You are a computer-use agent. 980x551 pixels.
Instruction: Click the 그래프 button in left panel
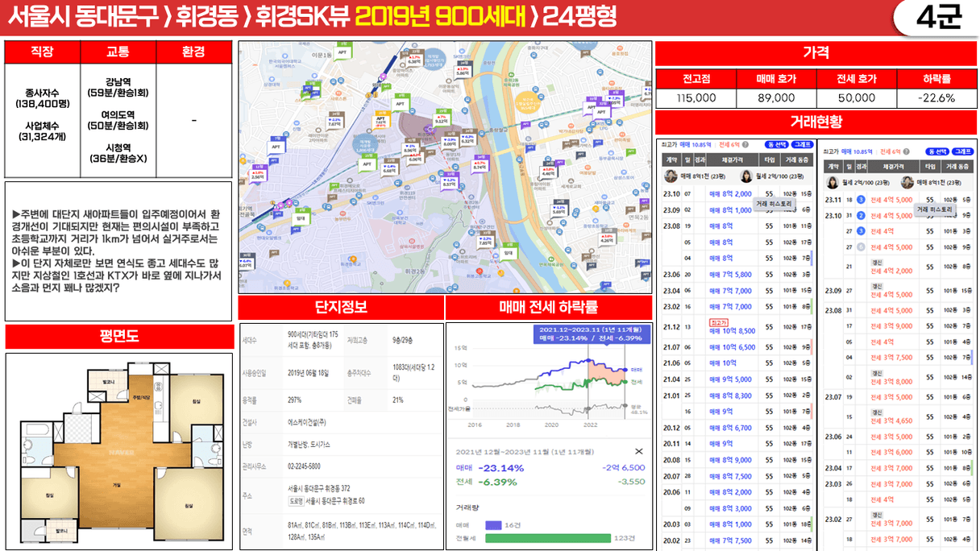[x=803, y=144]
